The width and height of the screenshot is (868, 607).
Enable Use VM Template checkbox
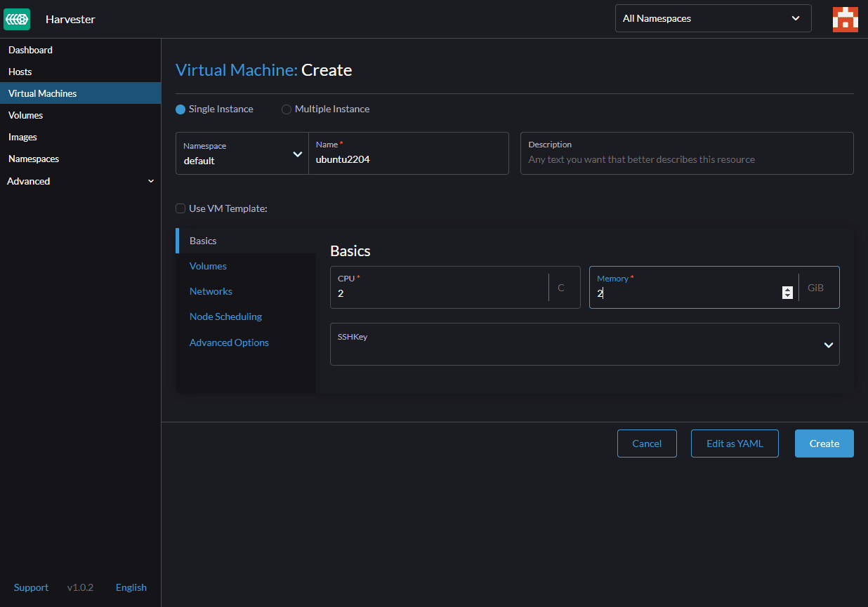(x=180, y=208)
